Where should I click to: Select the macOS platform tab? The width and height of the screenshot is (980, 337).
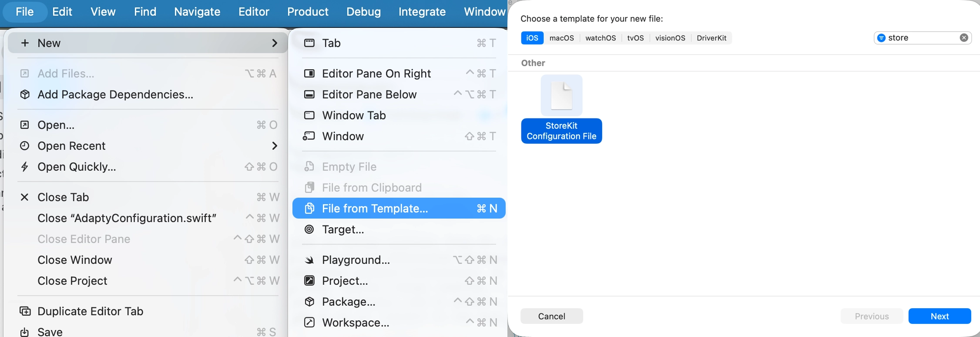tap(561, 38)
